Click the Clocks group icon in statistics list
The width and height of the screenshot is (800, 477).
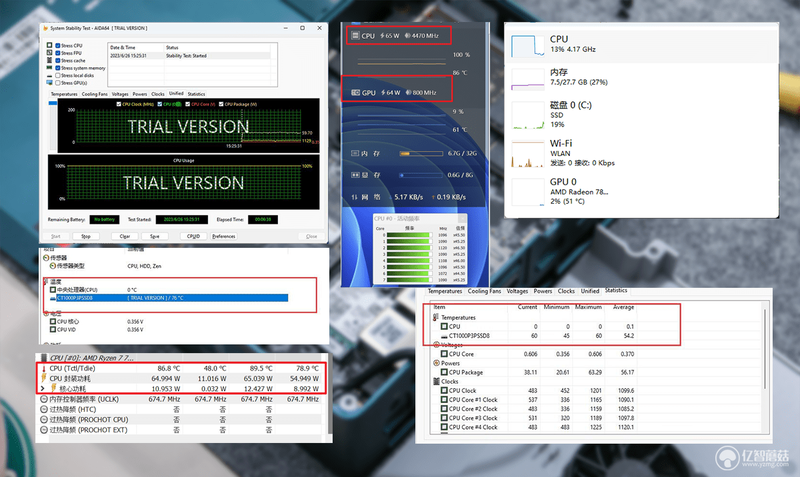tap(436, 382)
